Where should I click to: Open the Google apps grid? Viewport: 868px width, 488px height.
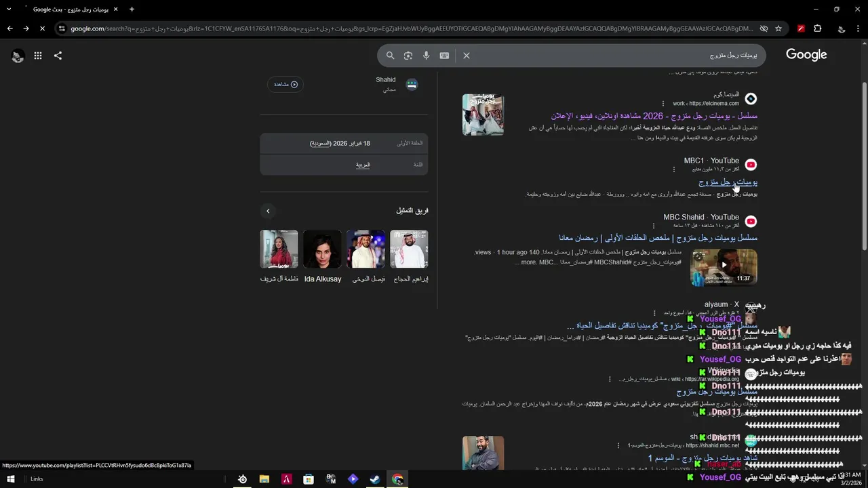coord(38,56)
